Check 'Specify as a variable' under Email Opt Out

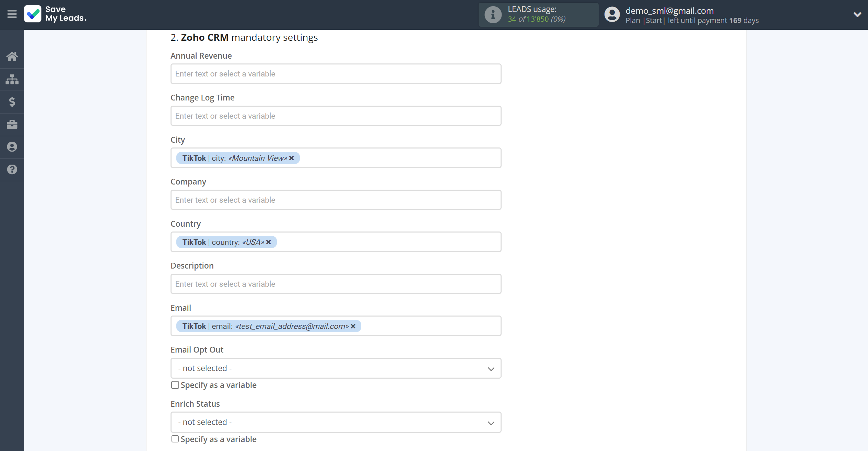coord(175,385)
